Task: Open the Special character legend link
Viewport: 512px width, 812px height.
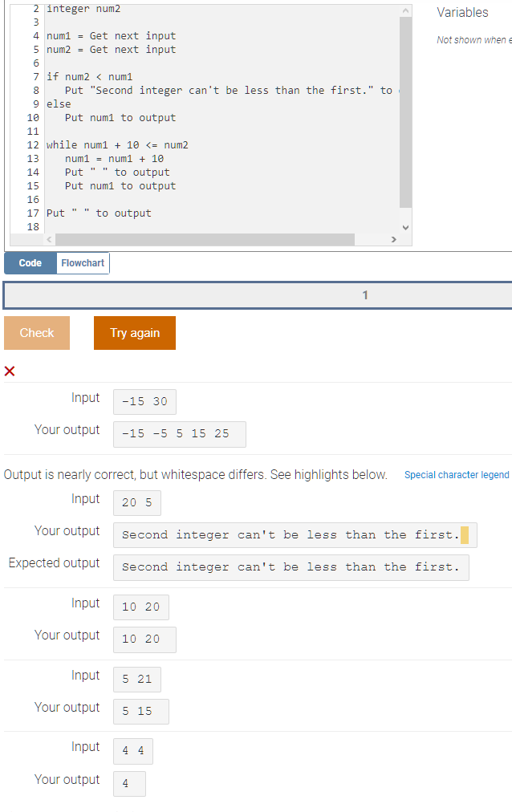Action: (457, 475)
